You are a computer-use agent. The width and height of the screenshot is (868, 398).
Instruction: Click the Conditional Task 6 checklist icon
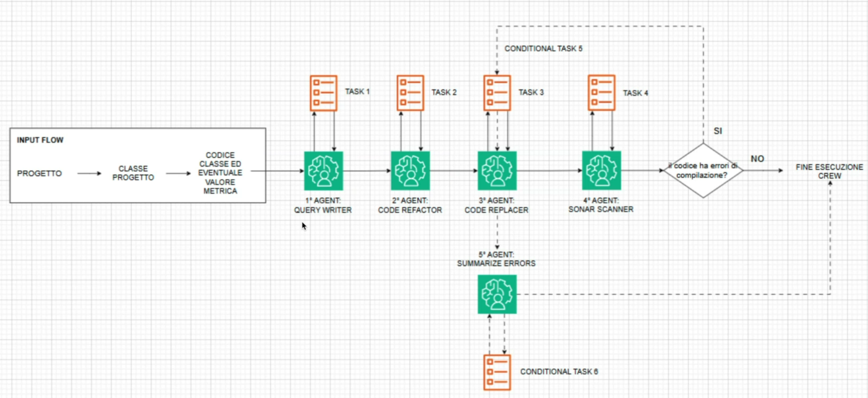497,372
